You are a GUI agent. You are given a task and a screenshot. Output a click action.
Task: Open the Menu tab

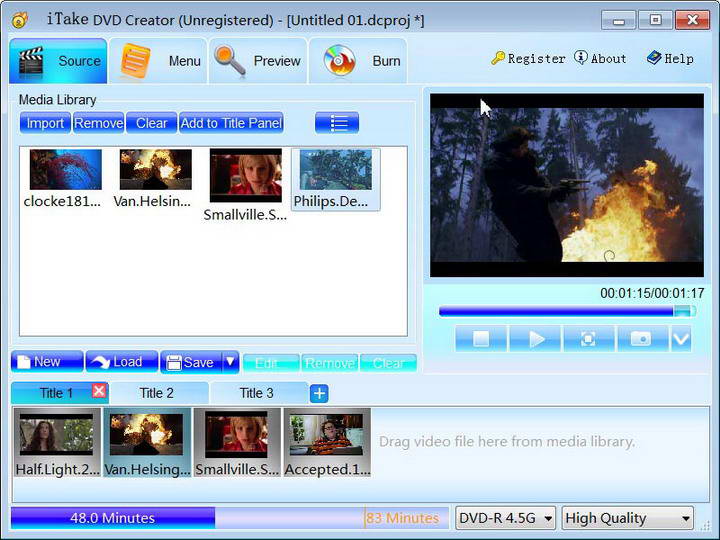click(159, 61)
